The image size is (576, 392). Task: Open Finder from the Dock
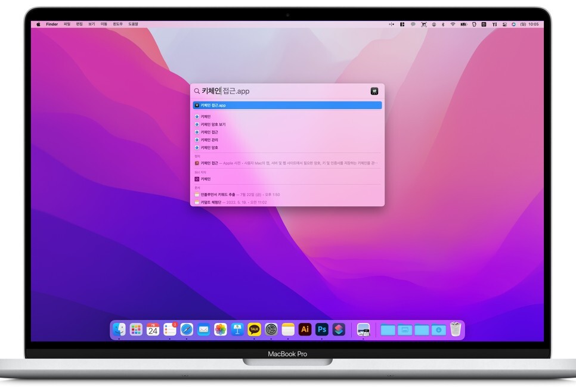[x=119, y=329]
